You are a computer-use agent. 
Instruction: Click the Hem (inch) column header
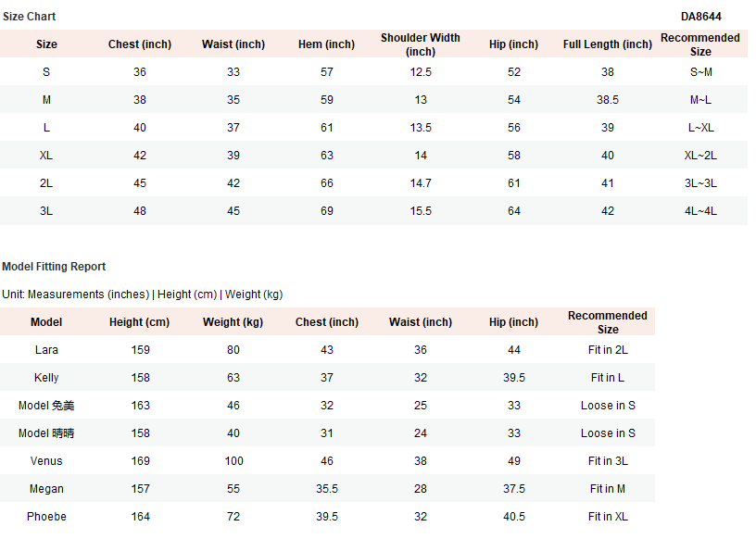(x=326, y=44)
